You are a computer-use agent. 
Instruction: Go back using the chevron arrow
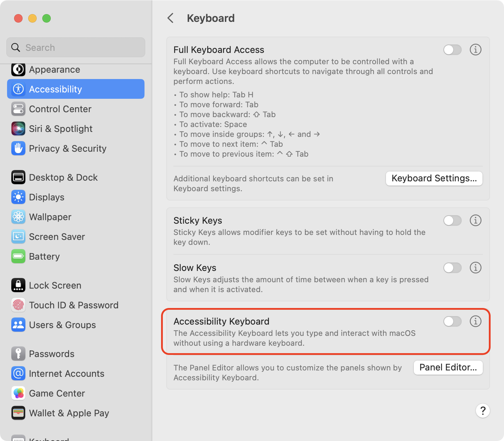tap(171, 18)
